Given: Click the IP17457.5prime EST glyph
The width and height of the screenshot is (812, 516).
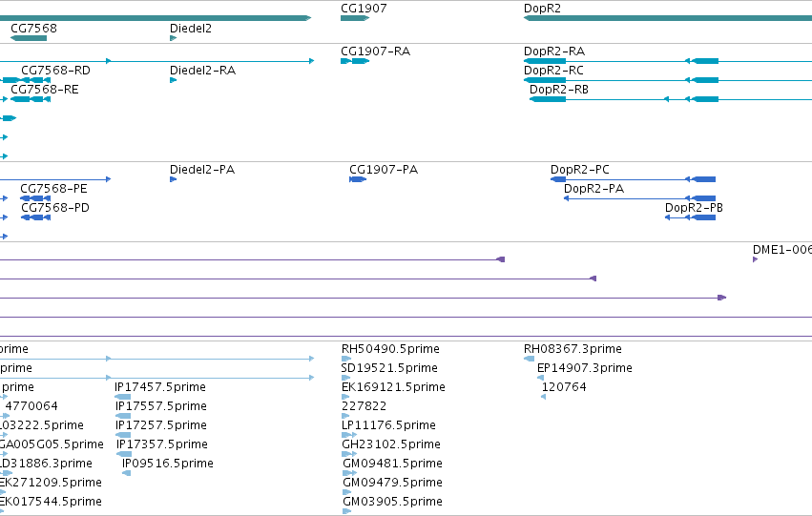Looking at the screenshot, I should (122, 397).
